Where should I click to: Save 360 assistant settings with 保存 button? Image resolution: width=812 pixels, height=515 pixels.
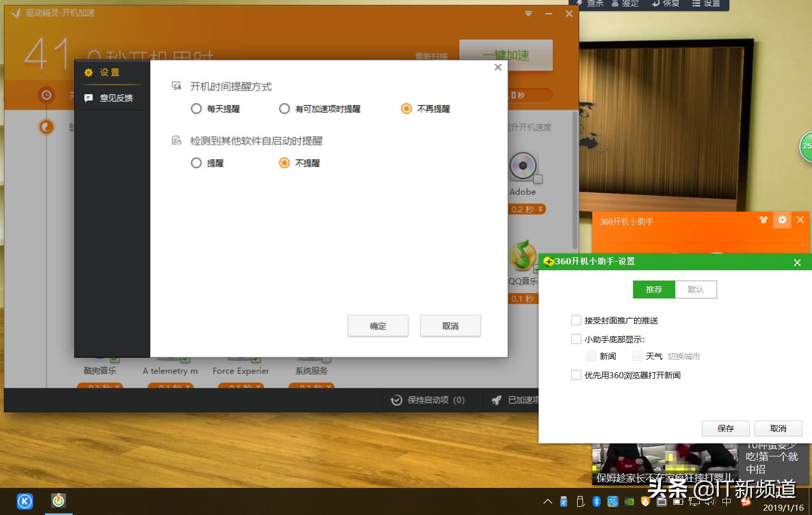(x=725, y=428)
